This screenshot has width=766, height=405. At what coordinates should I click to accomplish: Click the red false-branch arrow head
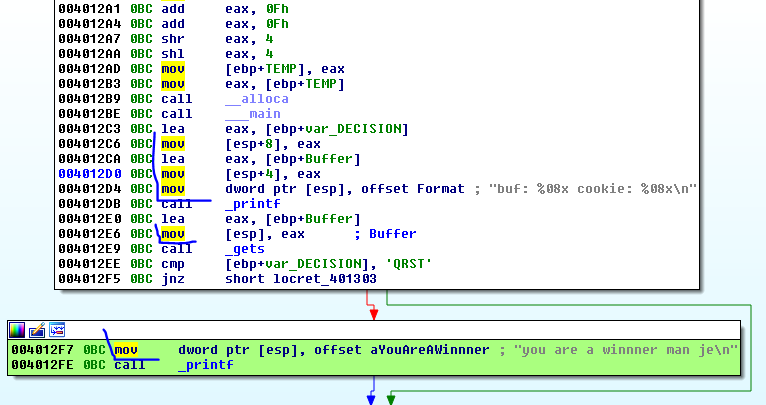373,314
